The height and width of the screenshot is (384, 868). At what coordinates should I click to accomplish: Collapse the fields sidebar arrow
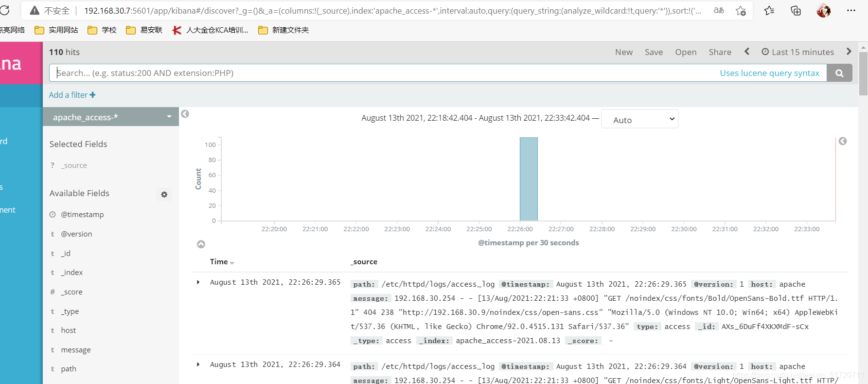185,114
